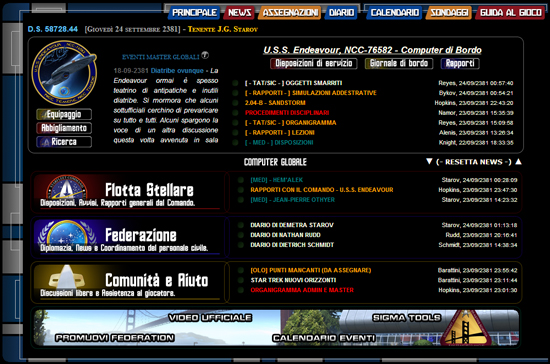Image resolution: width=550 pixels, height=364 pixels.
Task: Click status dot beside MED DISPOSIZIONI
Action: (235, 142)
